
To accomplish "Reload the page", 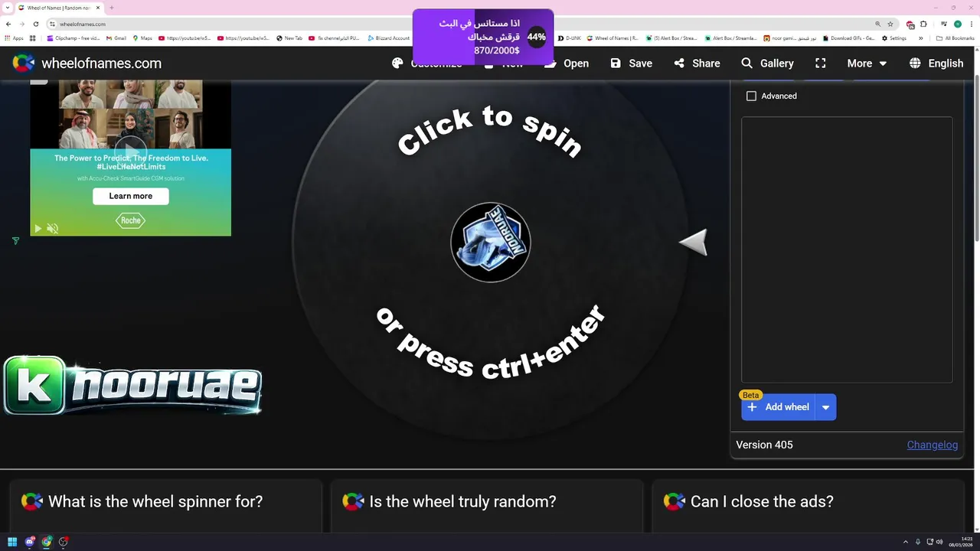I will coord(35,24).
